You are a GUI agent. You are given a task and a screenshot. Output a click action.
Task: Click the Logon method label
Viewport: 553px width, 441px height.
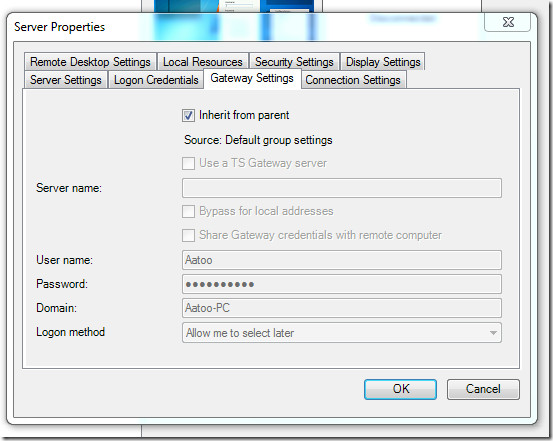click(x=71, y=332)
